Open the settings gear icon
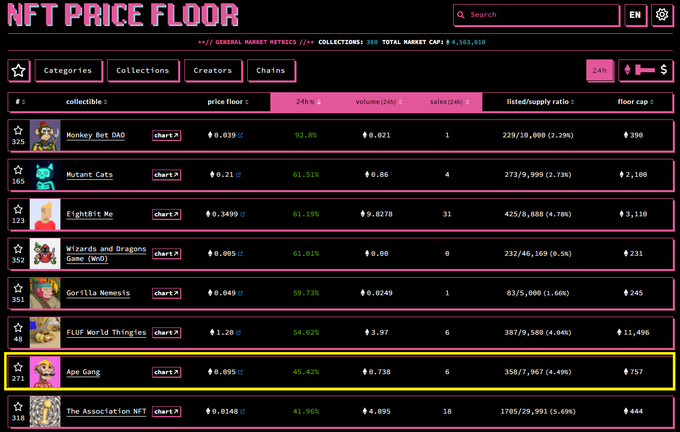Screen dimensions: 680x432 [662, 15]
